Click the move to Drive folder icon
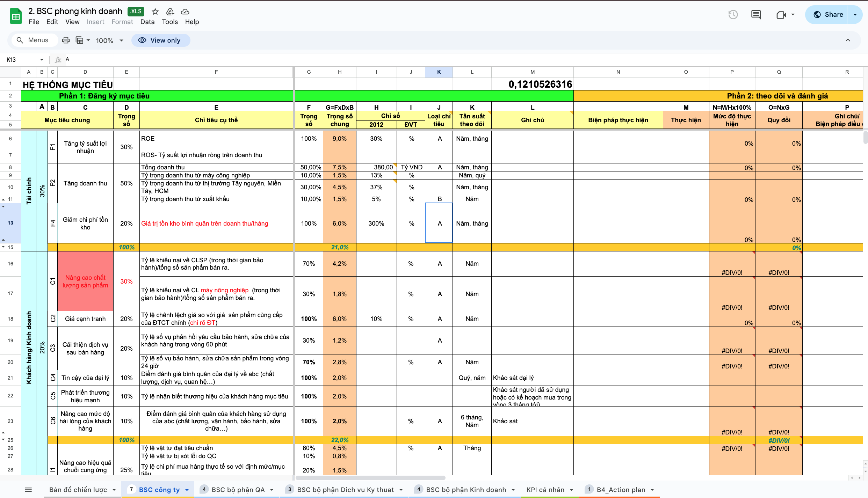The image size is (868, 498). [x=170, y=12]
